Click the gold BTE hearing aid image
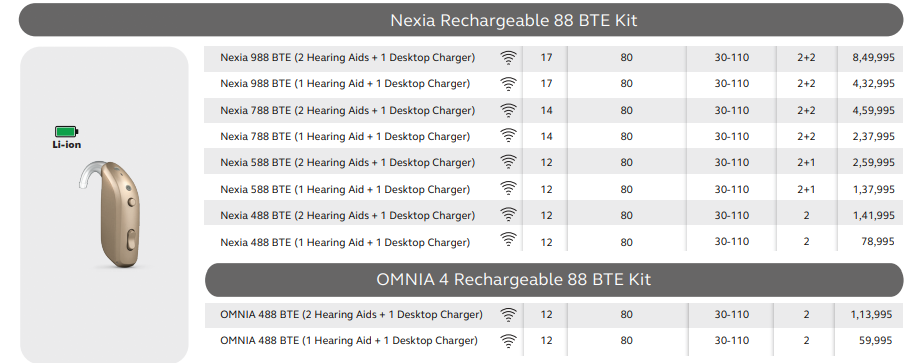This screenshot has height=363, width=922. click(111, 214)
